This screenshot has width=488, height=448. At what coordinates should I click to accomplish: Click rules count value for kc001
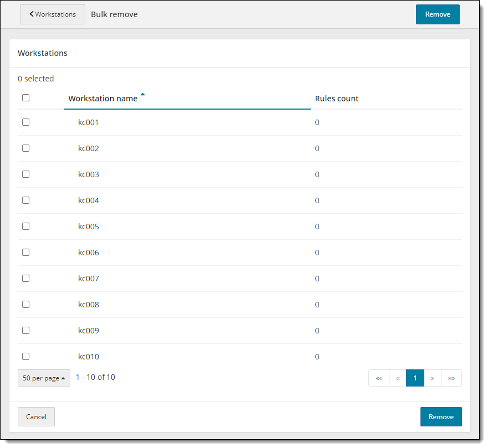click(x=317, y=122)
